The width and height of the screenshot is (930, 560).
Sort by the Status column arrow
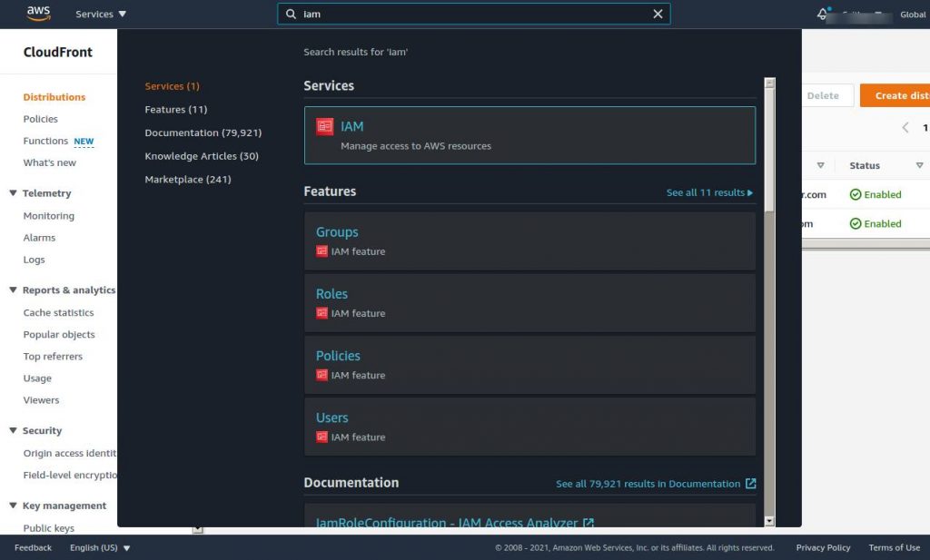(x=919, y=165)
